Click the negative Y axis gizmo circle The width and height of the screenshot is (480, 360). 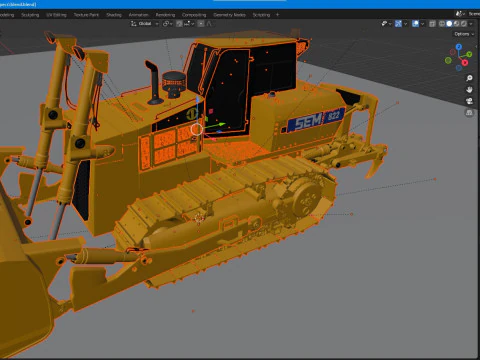(x=448, y=60)
